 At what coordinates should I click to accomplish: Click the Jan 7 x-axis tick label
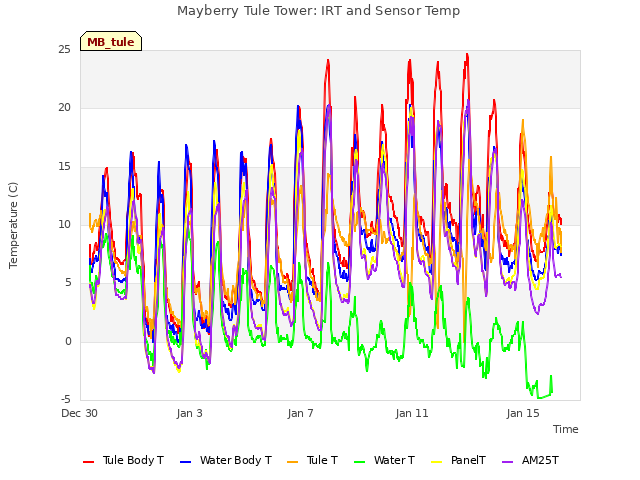click(x=301, y=413)
